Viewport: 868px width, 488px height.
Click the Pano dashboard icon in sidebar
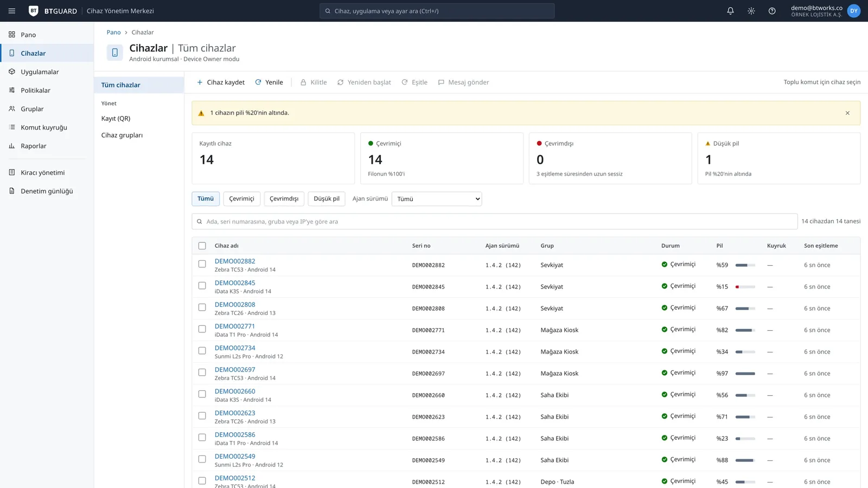[x=12, y=35]
